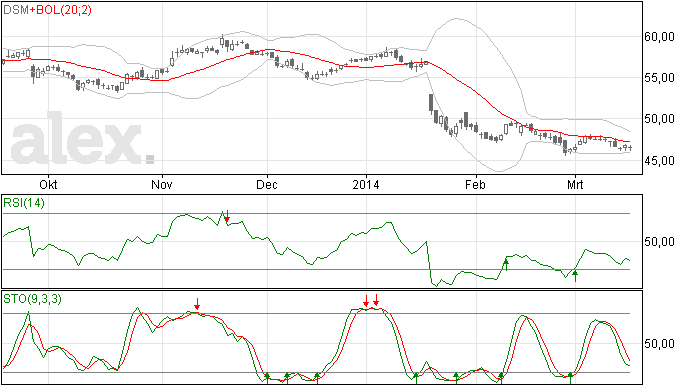Click the 55,00 price axis value
Screen dimensions: 690x387
click(x=659, y=78)
